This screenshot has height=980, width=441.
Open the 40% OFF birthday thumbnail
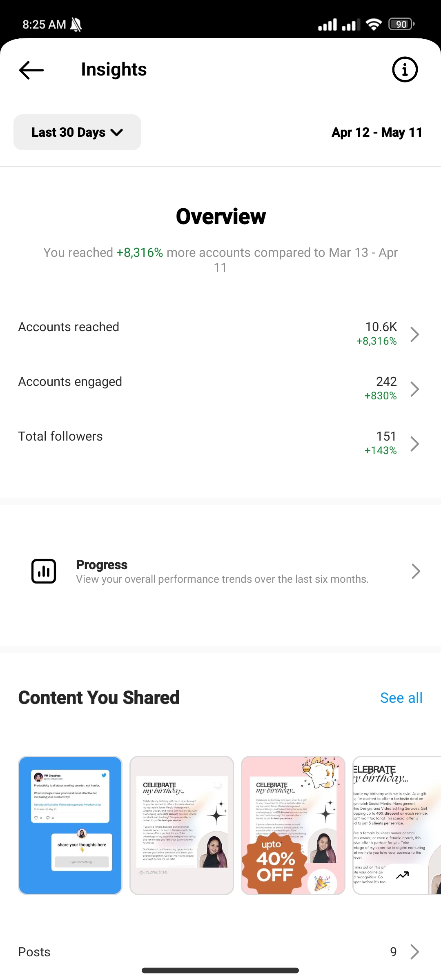tap(293, 825)
